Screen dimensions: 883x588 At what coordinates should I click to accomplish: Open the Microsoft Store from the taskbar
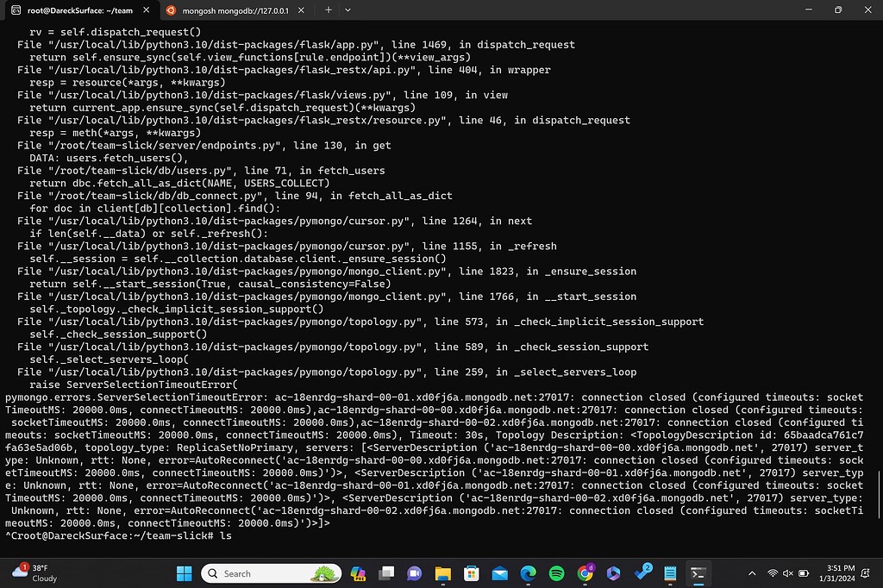pos(470,572)
